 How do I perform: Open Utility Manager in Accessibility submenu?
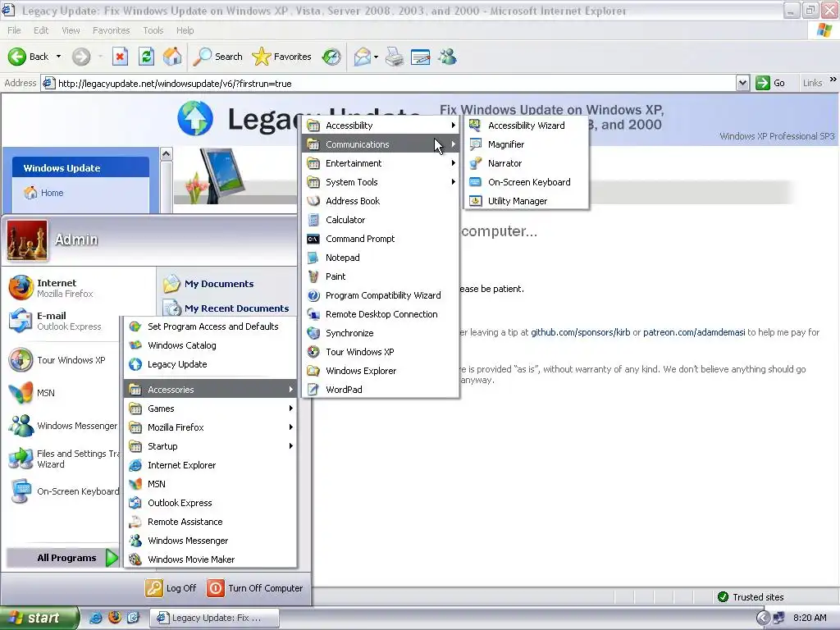click(x=527, y=201)
